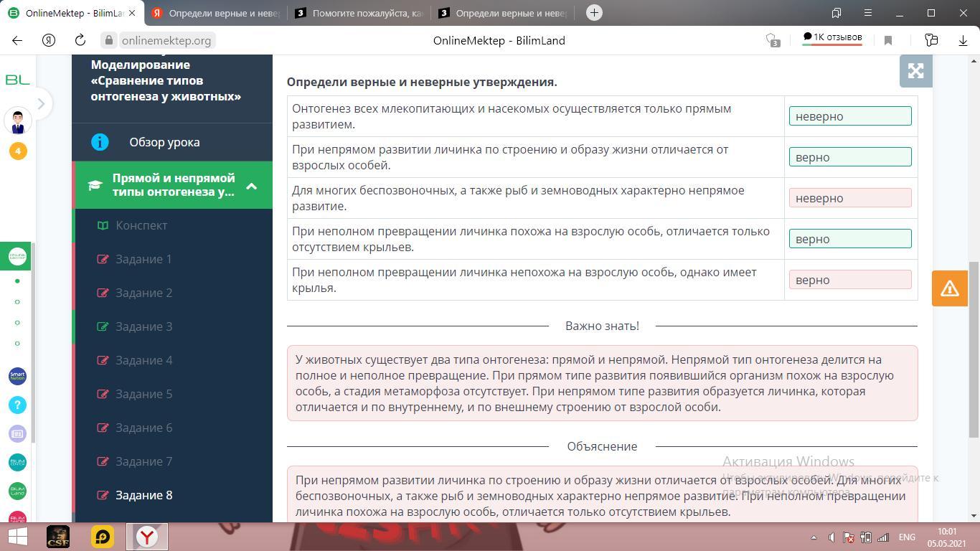Viewport: 980px width, 551px height.
Task: Collapse the Прямой и непрямой типы section
Action: (252, 186)
